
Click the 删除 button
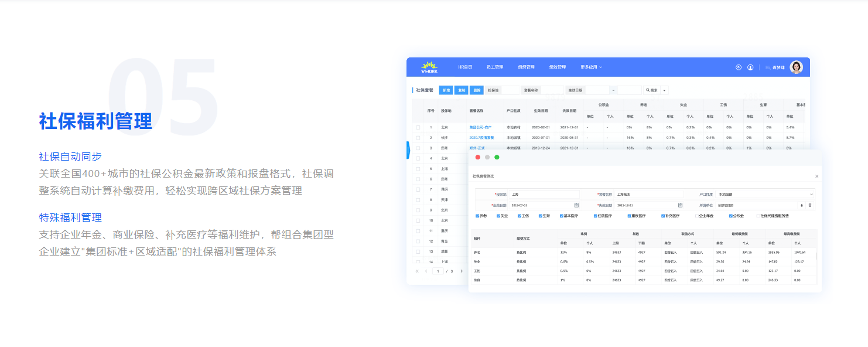pyautogui.click(x=477, y=90)
